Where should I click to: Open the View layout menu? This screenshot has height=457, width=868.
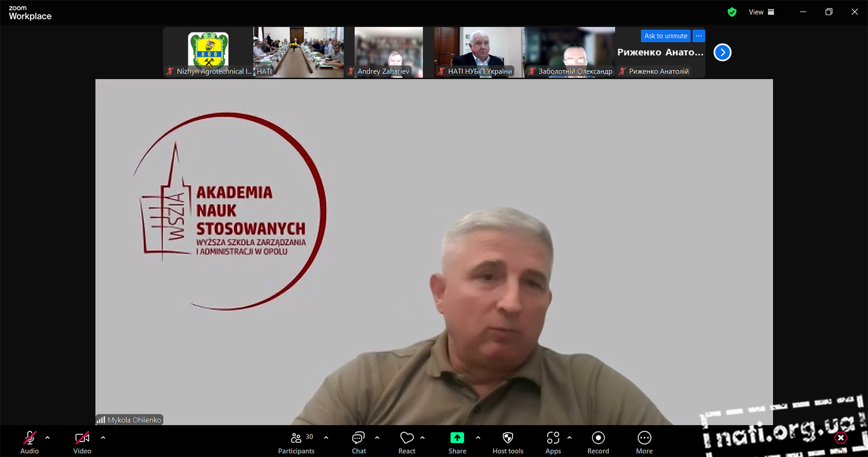(761, 12)
